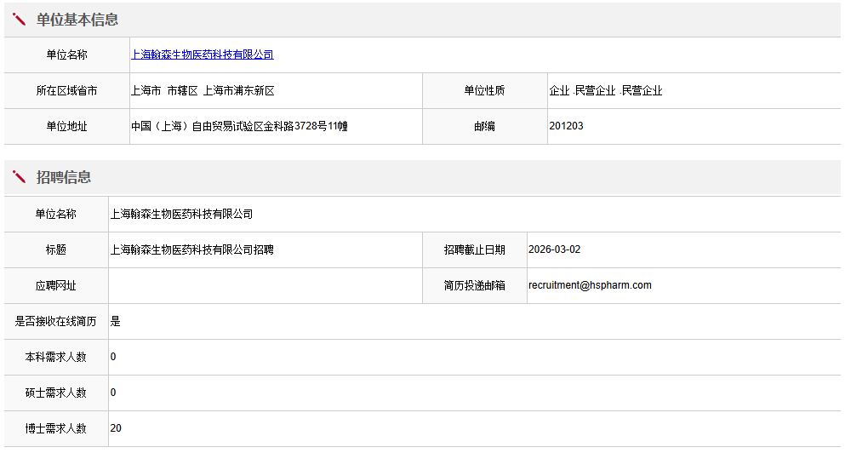Viewport: 868px width, 453px height.
Task: Click the pencil icon beside 单位基本信息
Action: click(x=20, y=20)
